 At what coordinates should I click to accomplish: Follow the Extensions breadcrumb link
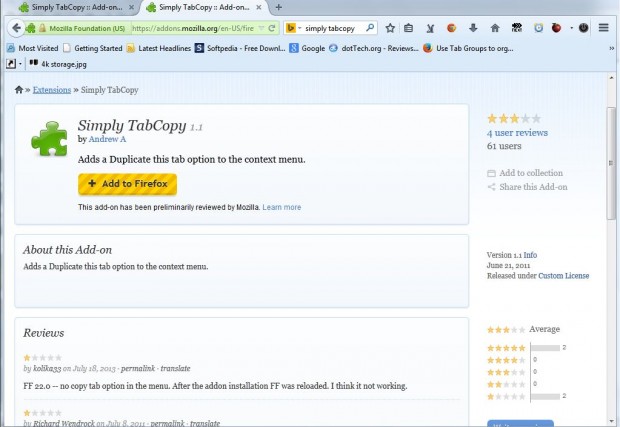(x=52, y=90)
